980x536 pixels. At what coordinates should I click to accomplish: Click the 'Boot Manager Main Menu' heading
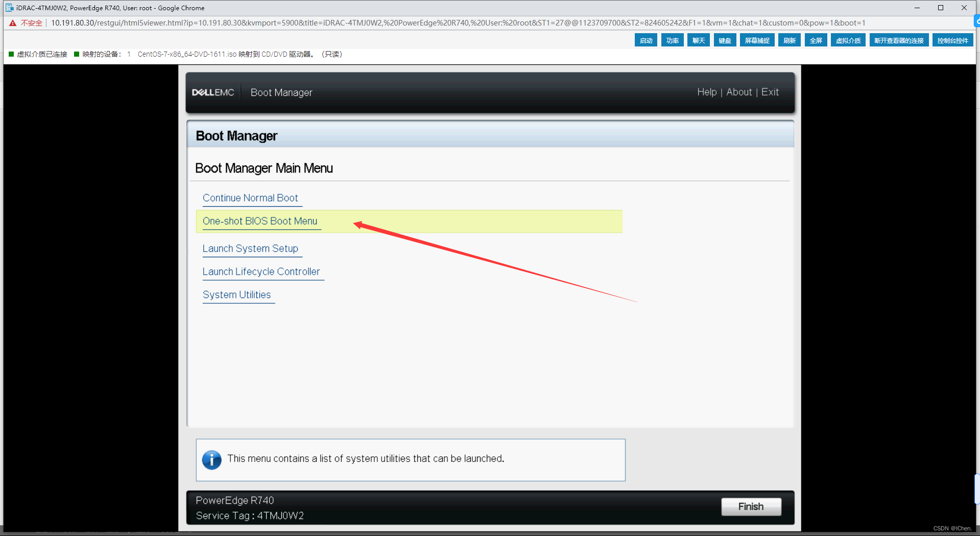coord(264,168)
